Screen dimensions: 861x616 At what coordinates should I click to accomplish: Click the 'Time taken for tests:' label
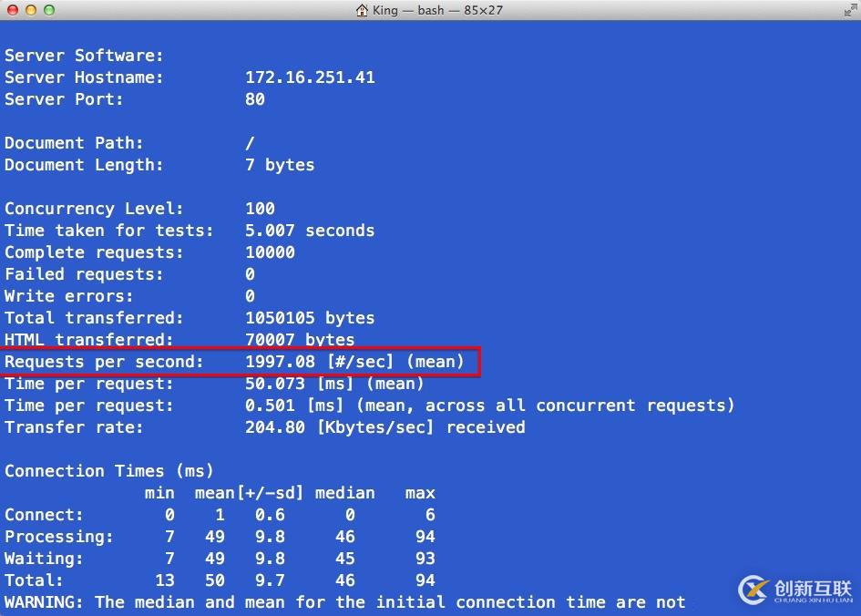(x=108, y=231)
